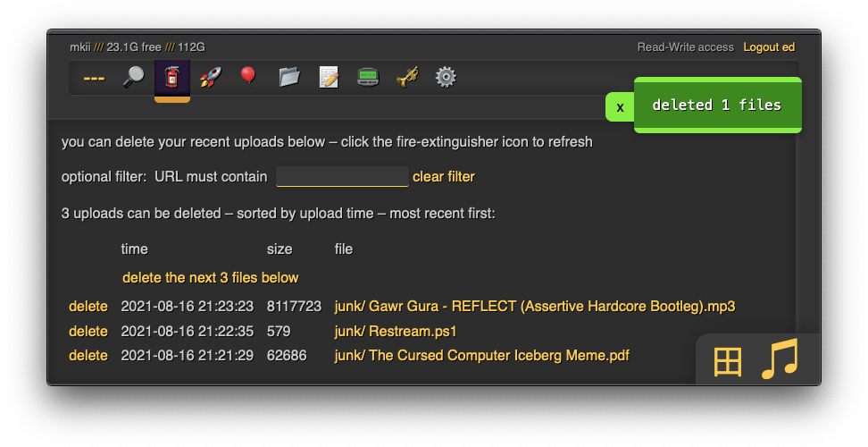Open the notepad new markdown tab
The height and width of the screenshot is (447, 868).
coord(329,78)
